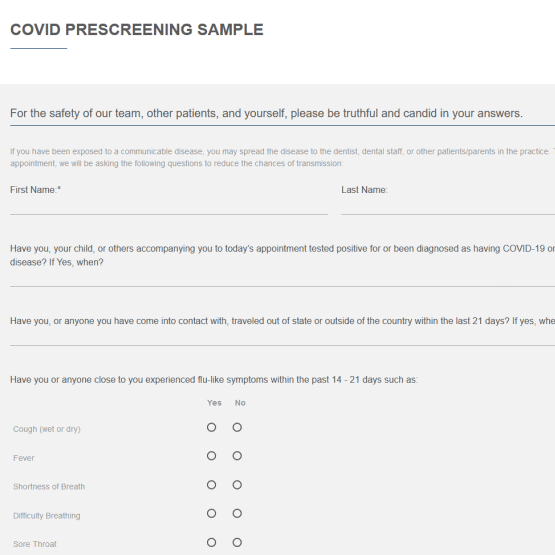This screenshot has width=555, height=555.
Task: Select Yes for Cough (wet or dry)
Action: point(211,428)
